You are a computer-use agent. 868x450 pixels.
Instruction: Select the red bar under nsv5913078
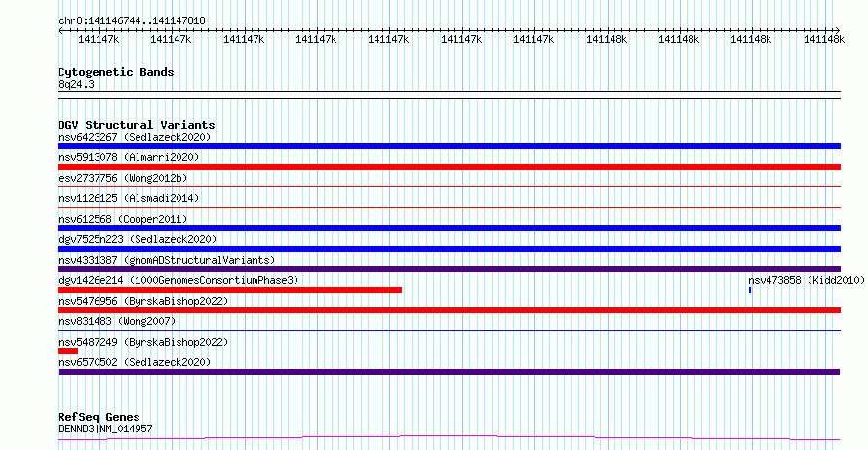pyautogui.click(x=449, y=167)
